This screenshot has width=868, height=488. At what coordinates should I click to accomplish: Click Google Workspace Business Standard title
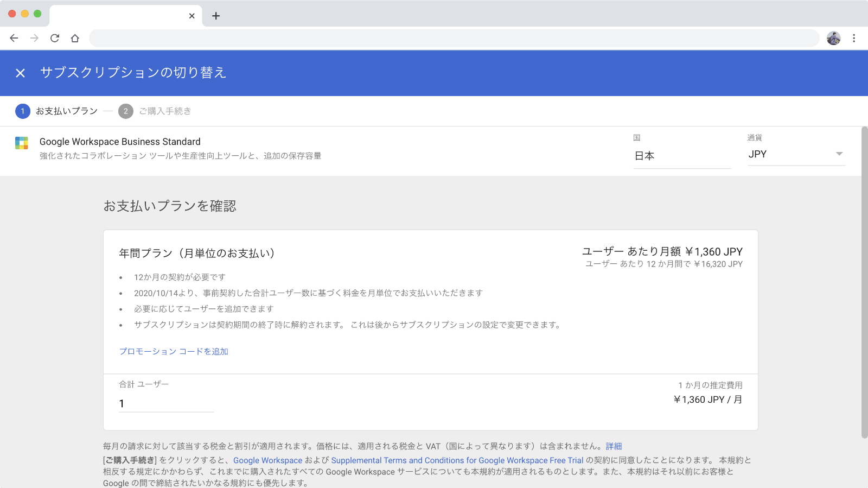tap(120, 142)
